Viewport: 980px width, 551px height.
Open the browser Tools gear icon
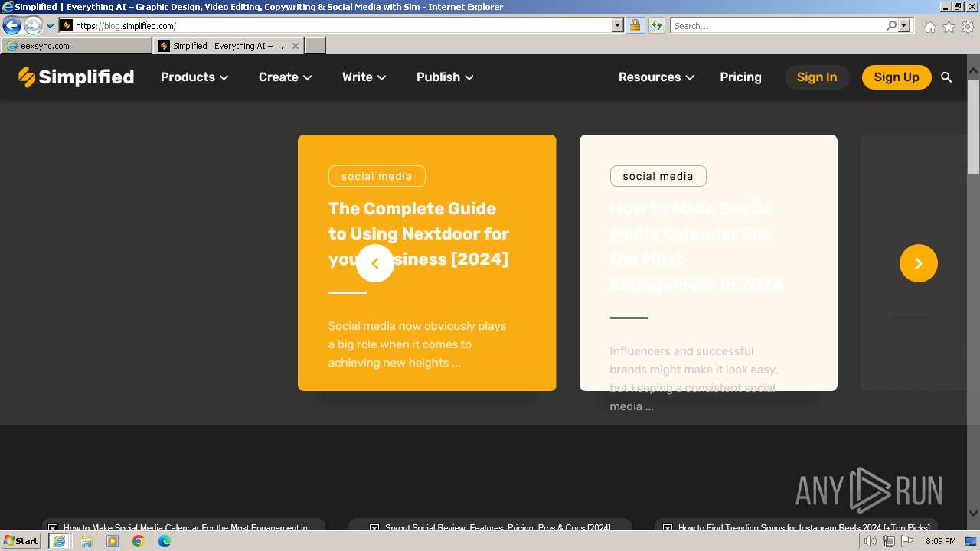tap(968, 27)
